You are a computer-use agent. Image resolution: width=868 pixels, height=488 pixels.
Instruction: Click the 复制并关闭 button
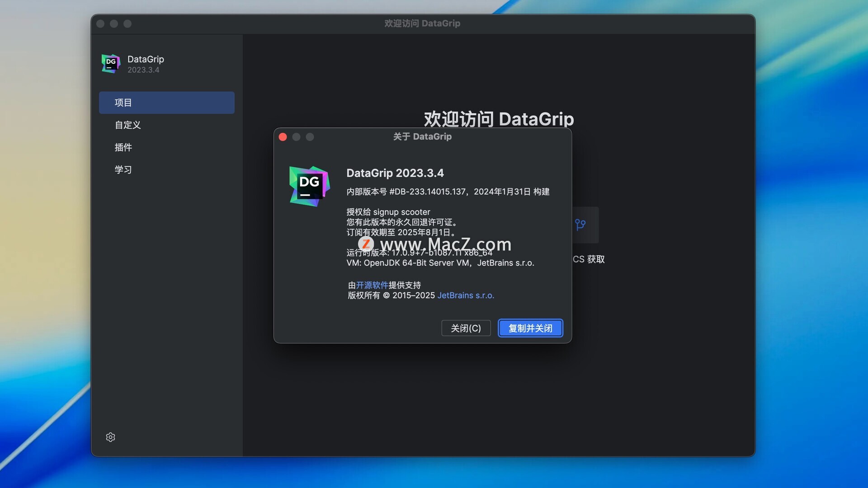point(530,328)
